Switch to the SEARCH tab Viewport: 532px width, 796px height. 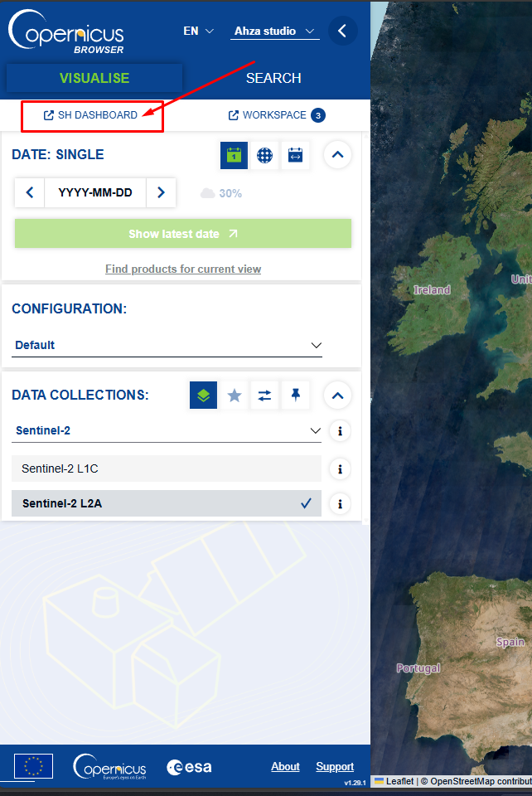273,78
